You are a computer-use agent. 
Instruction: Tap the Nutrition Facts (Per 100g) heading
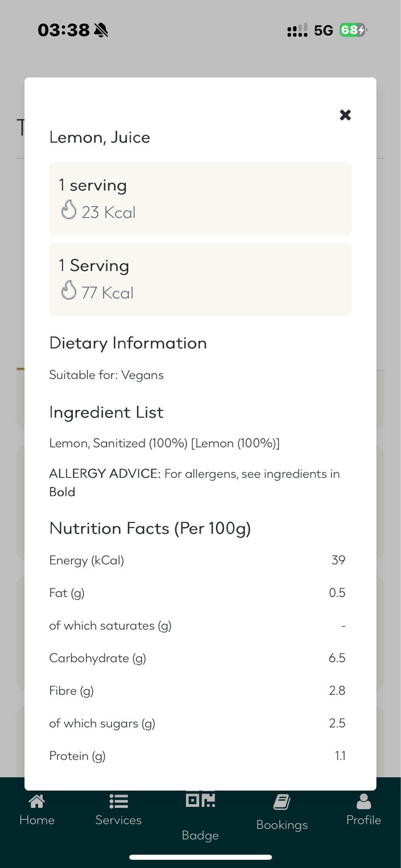[x=150, y=529]
